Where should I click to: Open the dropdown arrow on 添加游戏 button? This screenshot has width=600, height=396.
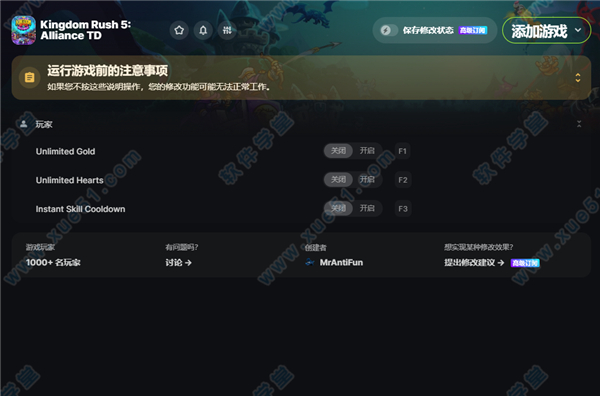[578, 30]
